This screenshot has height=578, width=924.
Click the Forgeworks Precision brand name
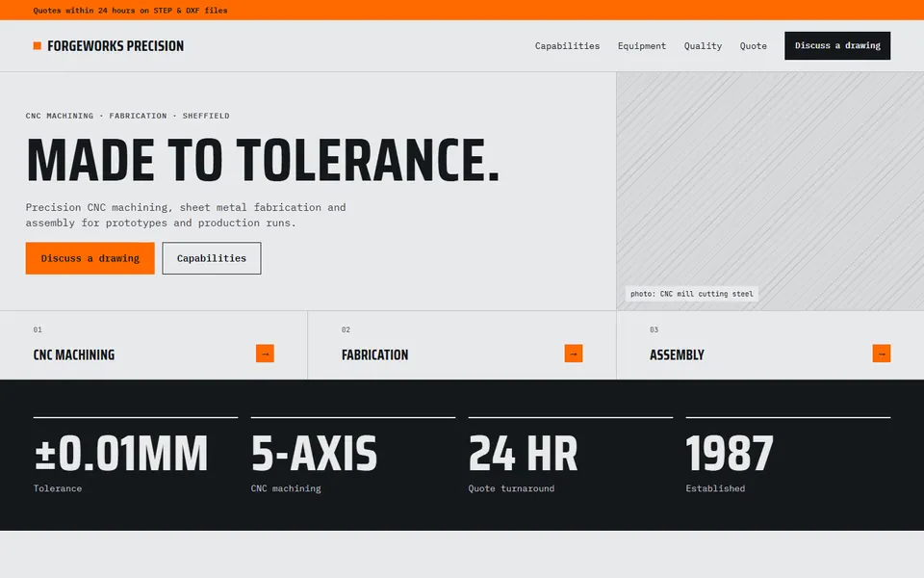pos(115,46)
